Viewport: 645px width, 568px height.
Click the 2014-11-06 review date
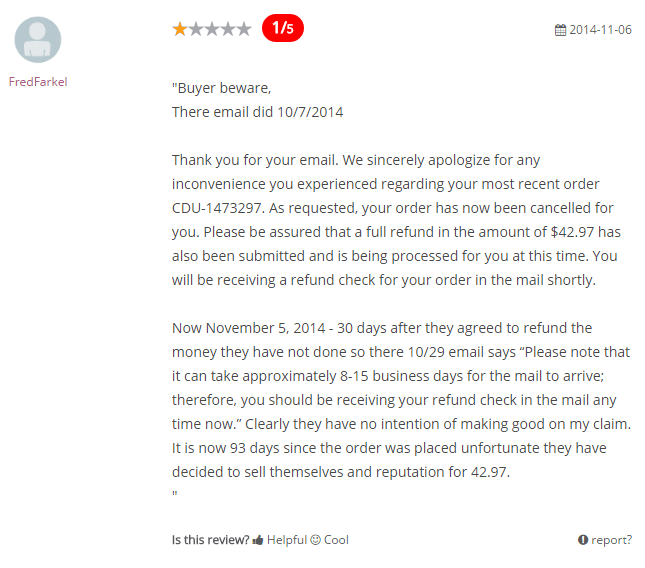pyautogui.click(x=600, y=30)
